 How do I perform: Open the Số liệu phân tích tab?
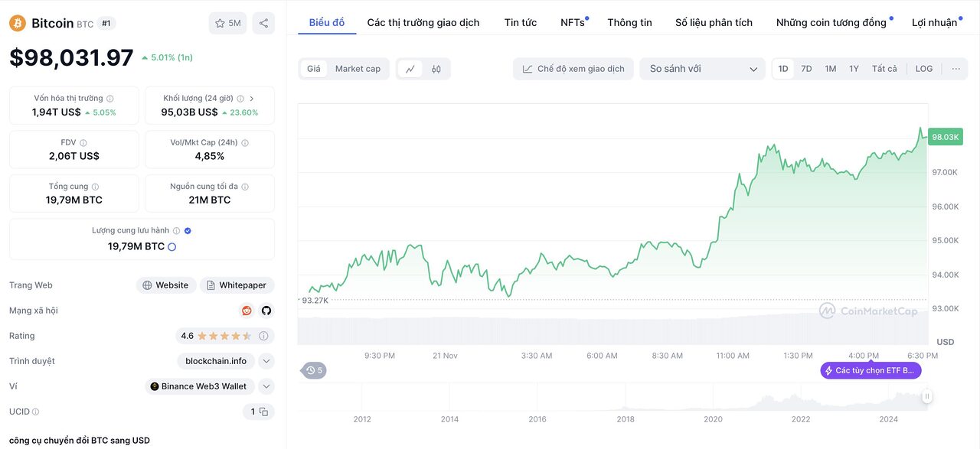(714, 22)
